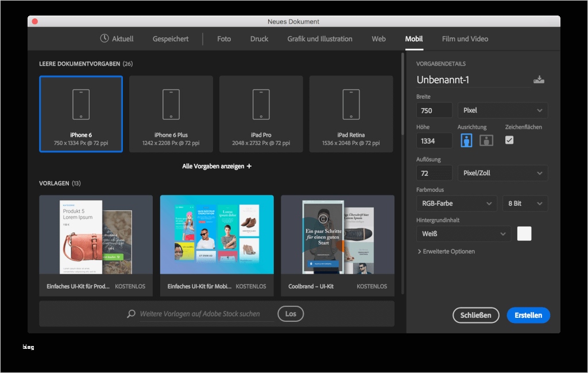
Task: Open the Hintergrundinhalt dropdown showing Weiß
Action: point(463,234)
